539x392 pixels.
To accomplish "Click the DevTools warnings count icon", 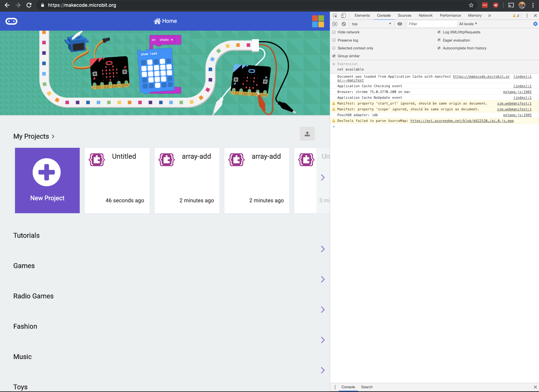I will coord(516,16).
